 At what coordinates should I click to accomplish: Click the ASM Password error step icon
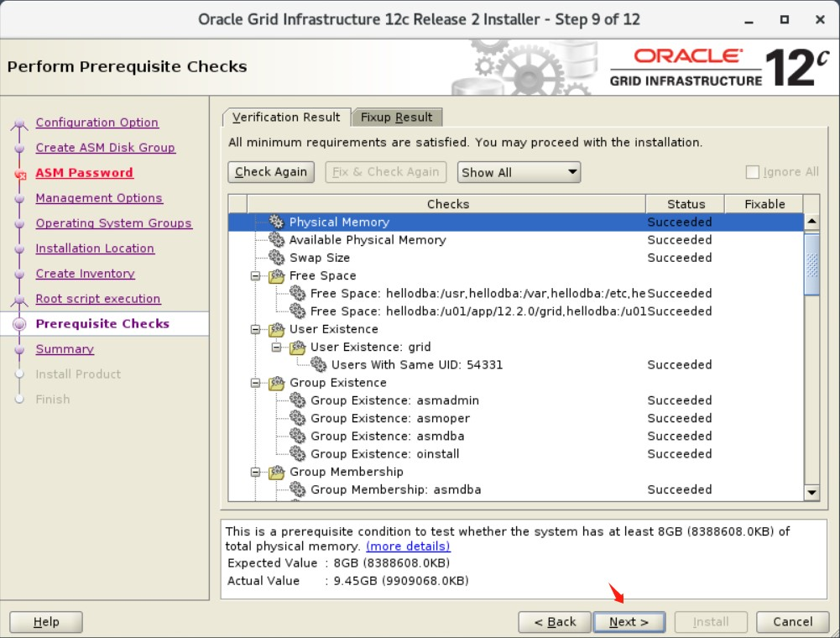[22, 173]
